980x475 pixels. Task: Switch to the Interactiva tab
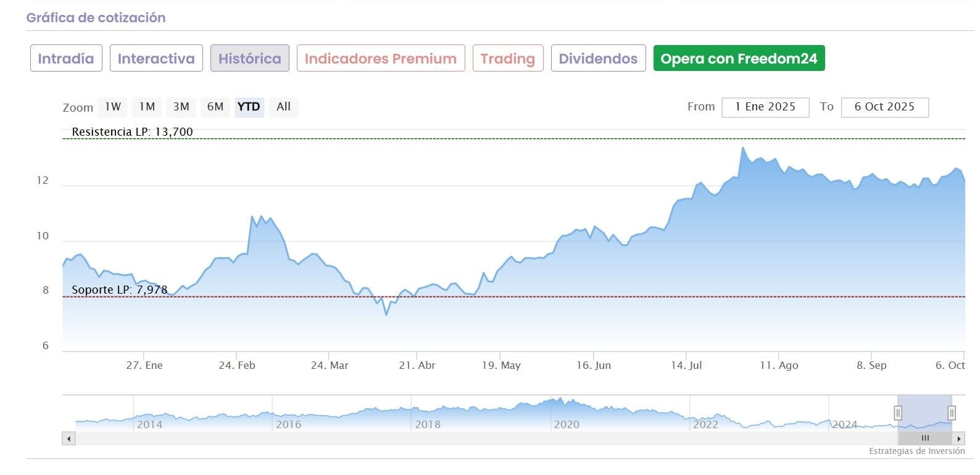coord(156,59)
